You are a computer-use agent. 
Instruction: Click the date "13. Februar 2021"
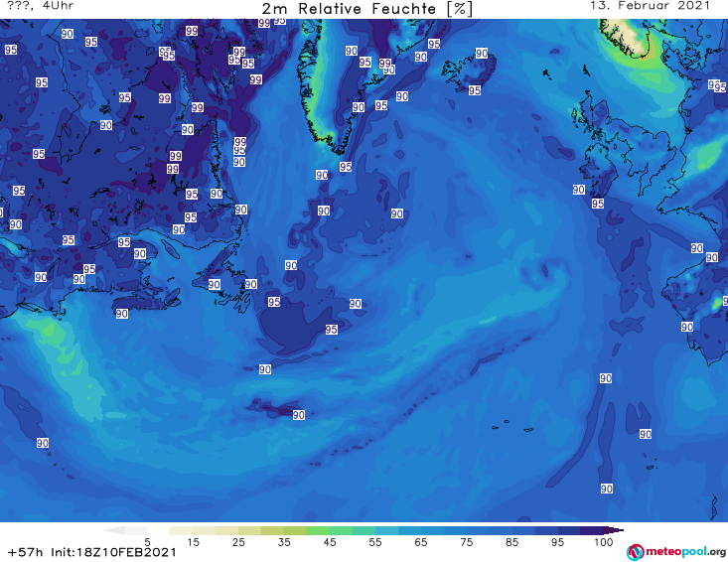pyautogui.click(x=650, y=6)
